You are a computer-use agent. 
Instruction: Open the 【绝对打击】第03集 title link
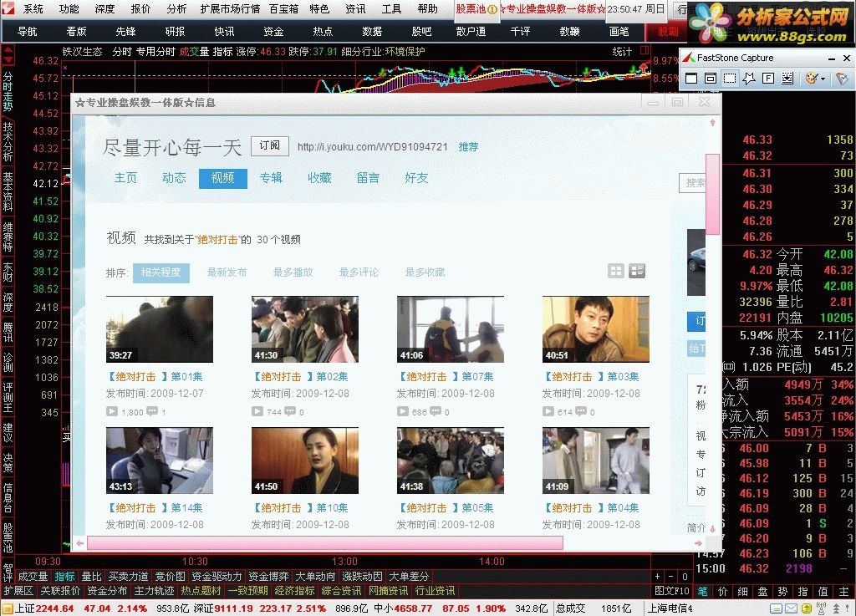pyautogui.click(x=593, y=376)
